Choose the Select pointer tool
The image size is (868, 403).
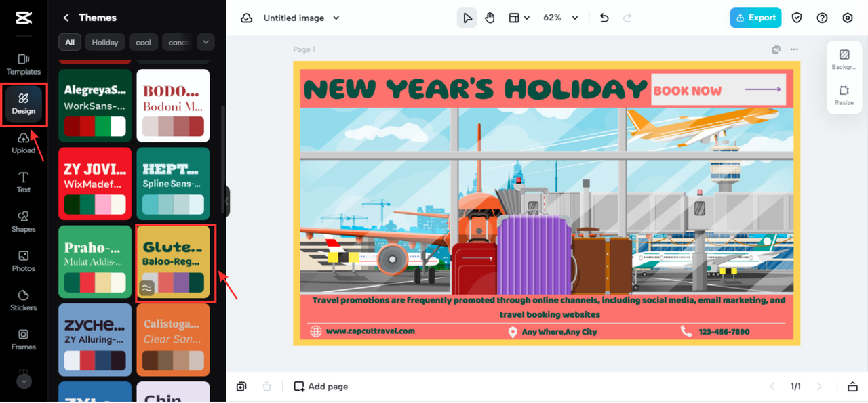point(467,18)
